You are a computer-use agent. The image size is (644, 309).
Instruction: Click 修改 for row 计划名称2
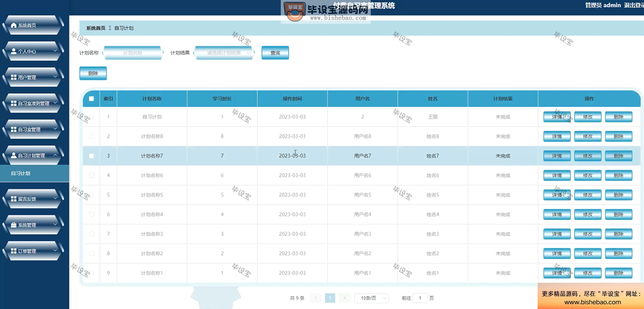[588, 254]
